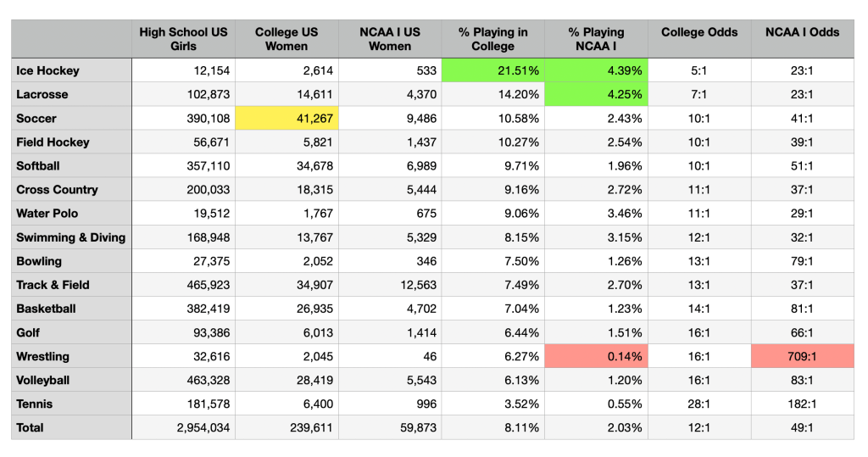Click the "High School US Girls" column header
Image resolution: width=868 pixels, height=457 pixels.
click(x=183, y=39)
